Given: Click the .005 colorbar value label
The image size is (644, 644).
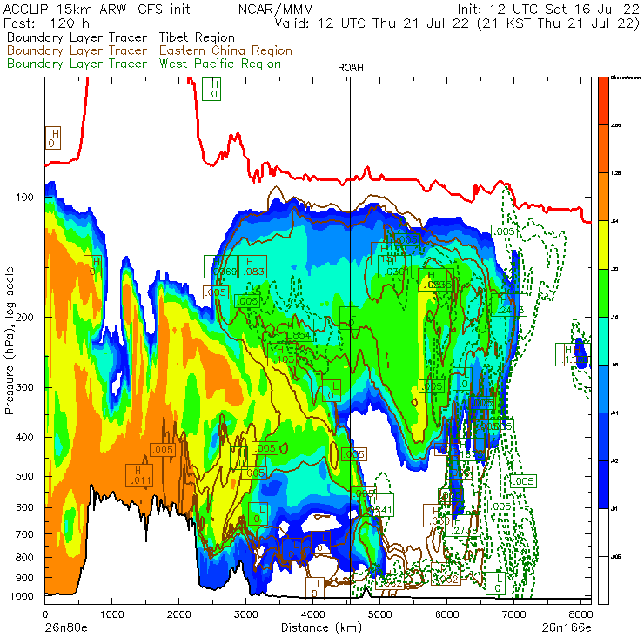Looking at the screenshot, I should [615, 557].
